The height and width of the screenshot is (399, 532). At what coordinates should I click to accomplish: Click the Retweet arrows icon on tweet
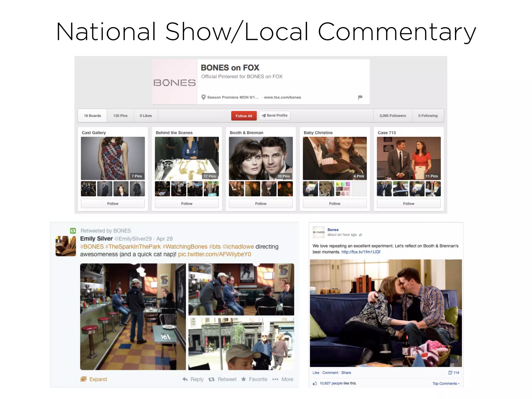click(x=211, y=379)
